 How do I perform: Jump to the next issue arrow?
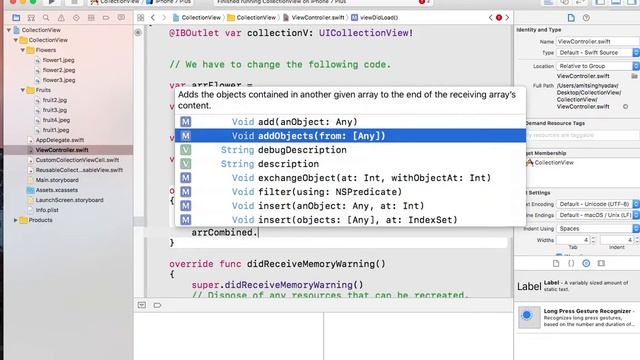tap(507, 18)
